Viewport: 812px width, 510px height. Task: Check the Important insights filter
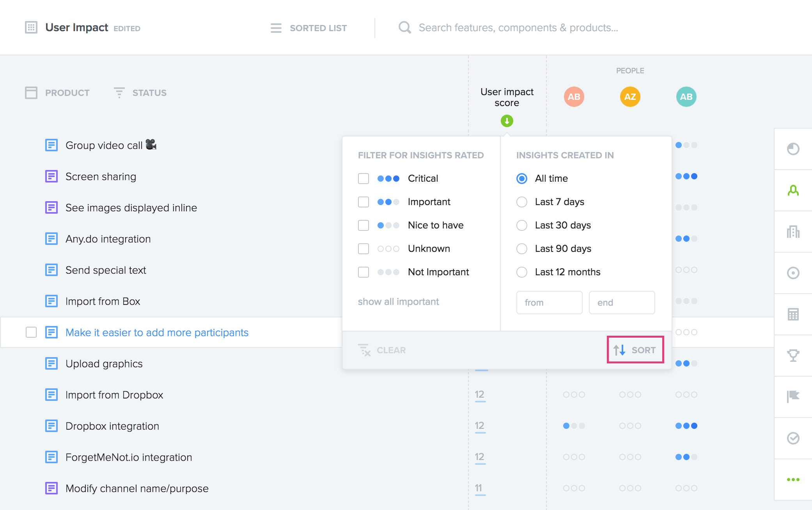tap(363, 202)
